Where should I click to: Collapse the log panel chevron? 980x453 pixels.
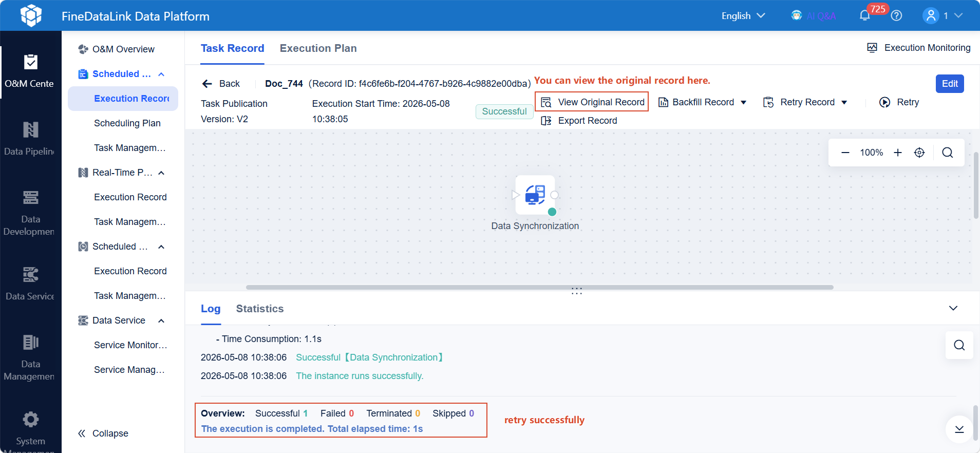coord(953,308)
